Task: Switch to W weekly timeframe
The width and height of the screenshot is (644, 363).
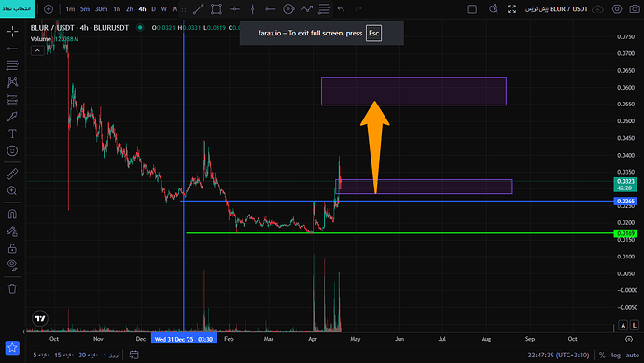Action: click(164, 9)
